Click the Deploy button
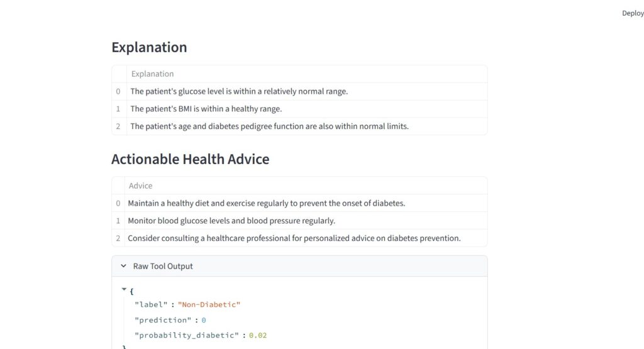This screenshot has width=644, height=349. tap(632, 13)
